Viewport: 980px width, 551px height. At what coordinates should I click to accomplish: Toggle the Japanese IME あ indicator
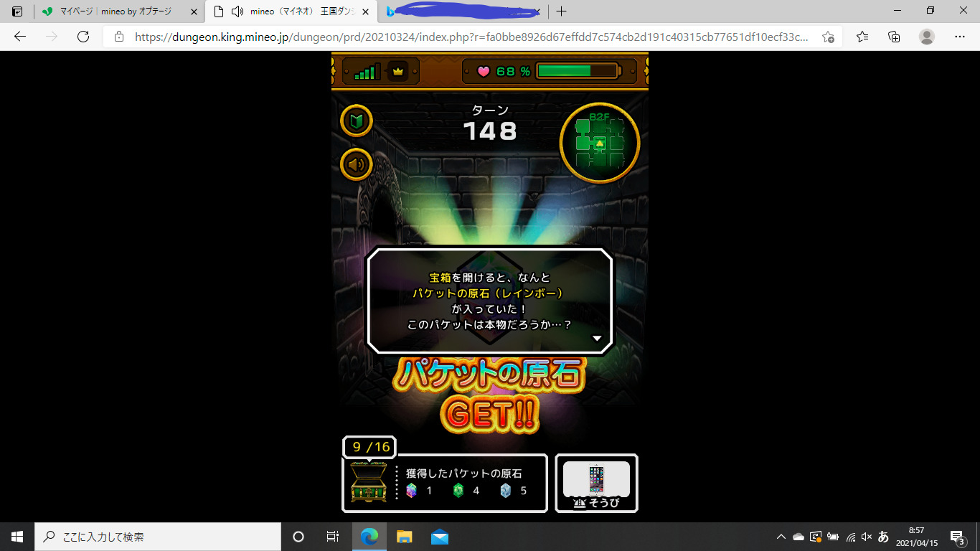[884, 537]
